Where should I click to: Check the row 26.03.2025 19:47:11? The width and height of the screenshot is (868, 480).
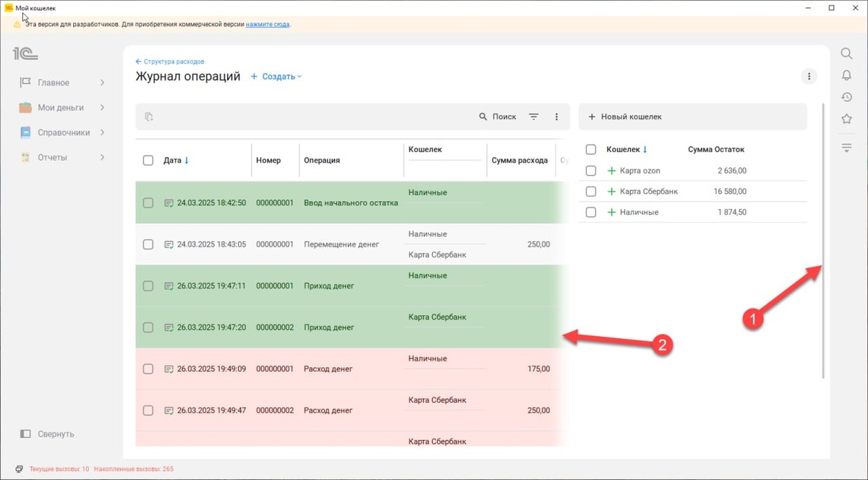(148, 286)
